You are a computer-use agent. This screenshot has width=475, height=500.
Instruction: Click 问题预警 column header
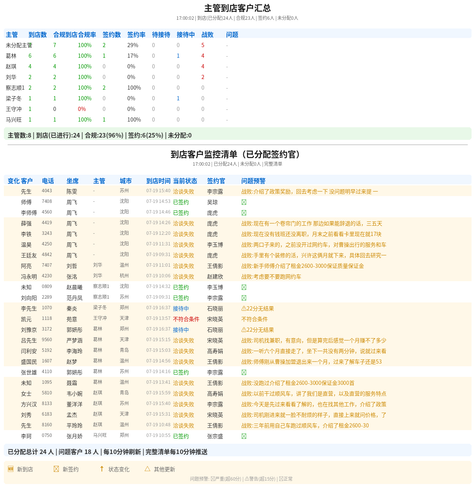click(x=253, y=181)
